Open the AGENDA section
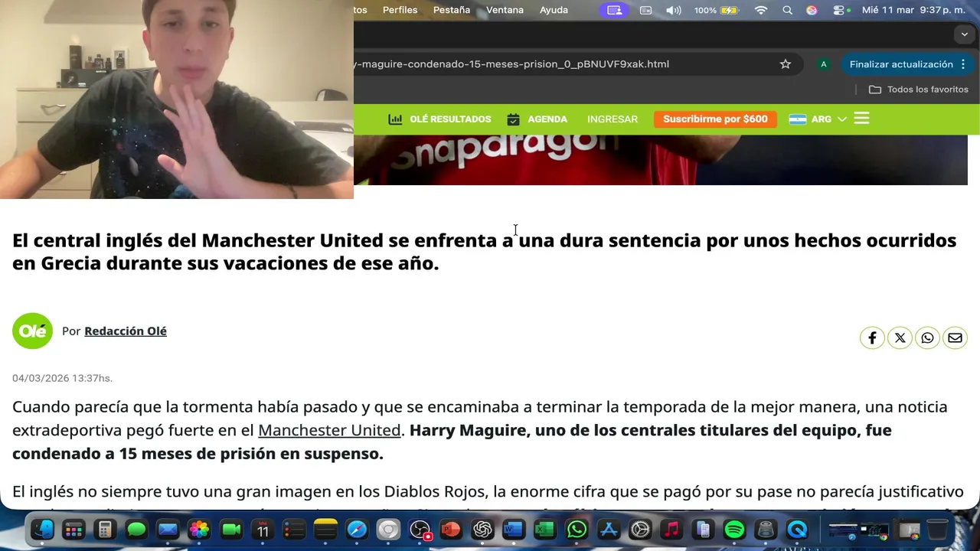The width and height of the screenshot is (980, 551). pos(537,119)
